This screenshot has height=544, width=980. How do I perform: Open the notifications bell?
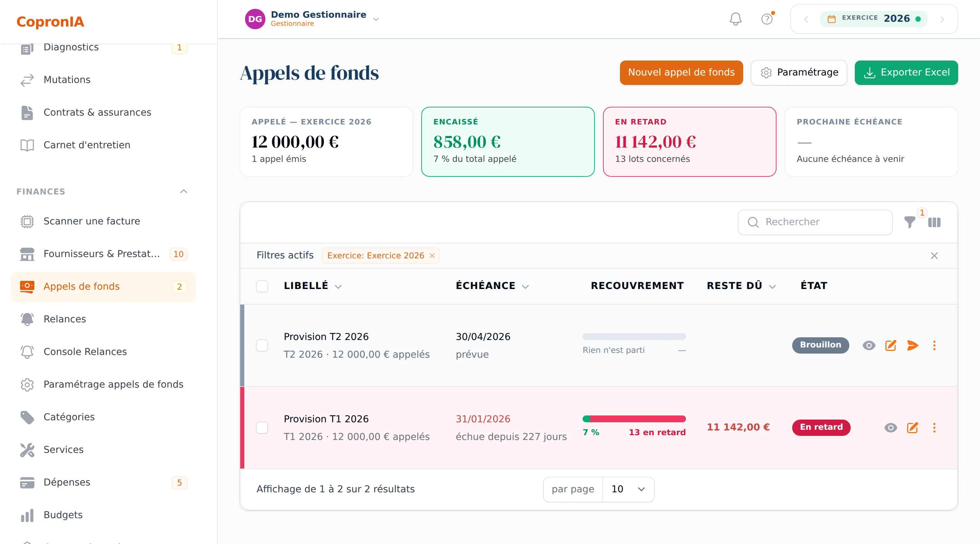coord(735,19)
